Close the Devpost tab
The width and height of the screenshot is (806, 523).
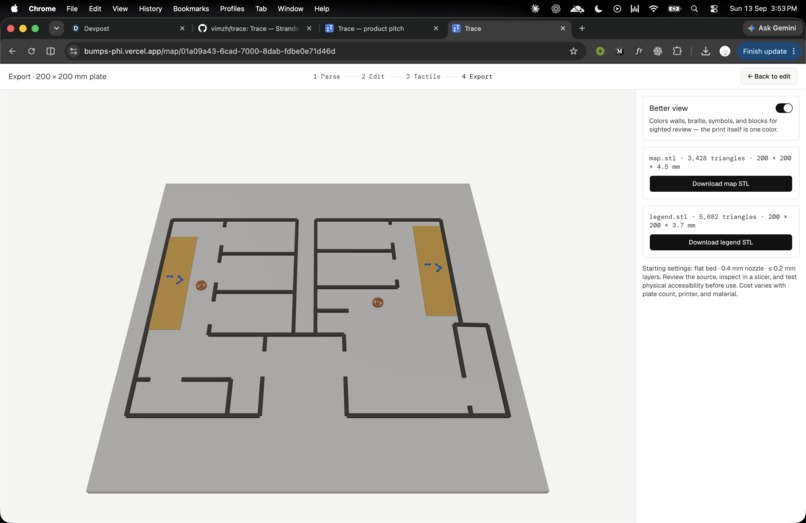pos(182,29)
